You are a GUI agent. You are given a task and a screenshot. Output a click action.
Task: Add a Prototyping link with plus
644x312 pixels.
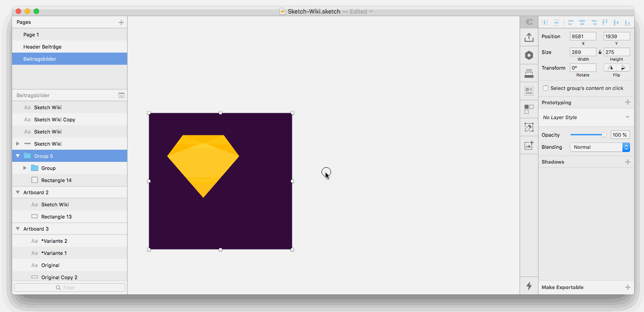628,103
